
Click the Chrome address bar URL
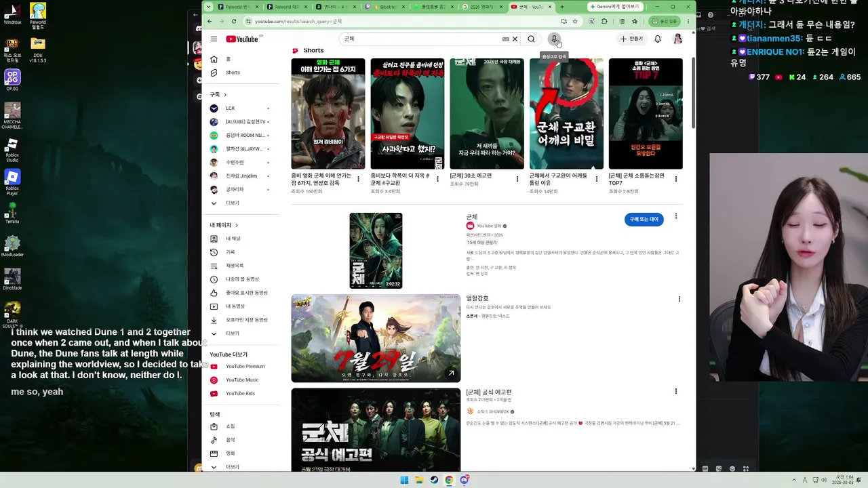(298, 21)
